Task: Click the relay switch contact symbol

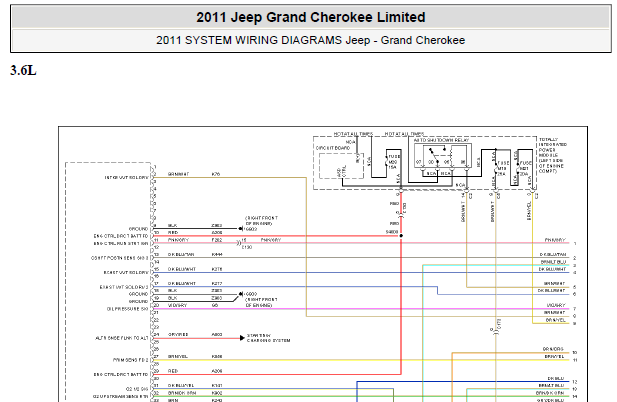Action: click(x=434, y=155)
